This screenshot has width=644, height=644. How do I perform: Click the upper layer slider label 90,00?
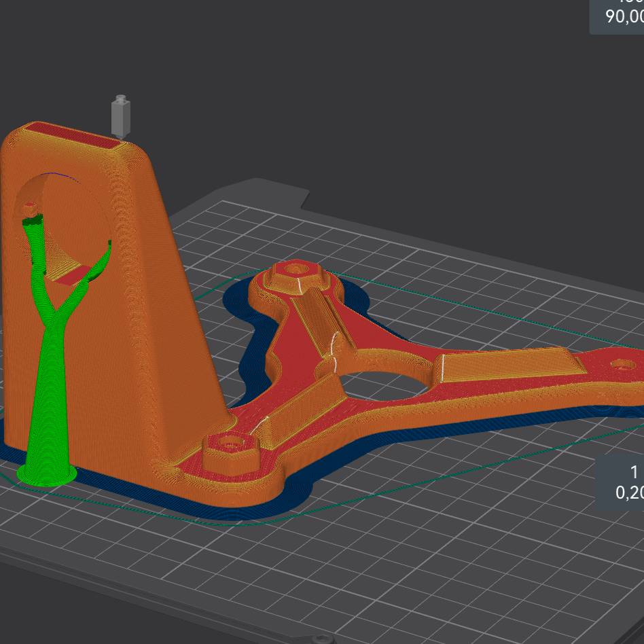click(x=624, y=17)
